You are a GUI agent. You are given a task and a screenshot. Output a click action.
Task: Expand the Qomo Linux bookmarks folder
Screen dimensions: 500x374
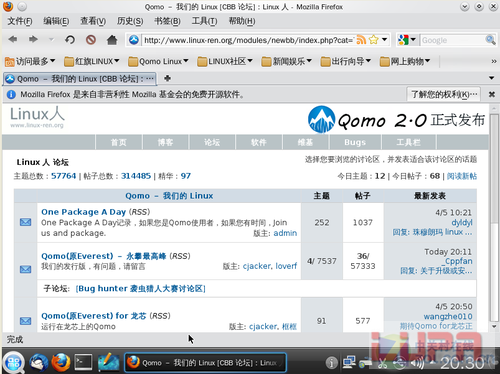point(158,61)
